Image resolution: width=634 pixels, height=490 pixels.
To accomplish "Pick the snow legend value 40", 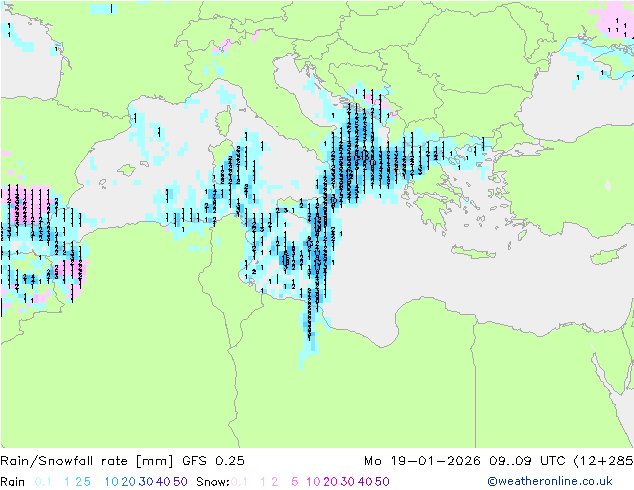I will 365,482.
